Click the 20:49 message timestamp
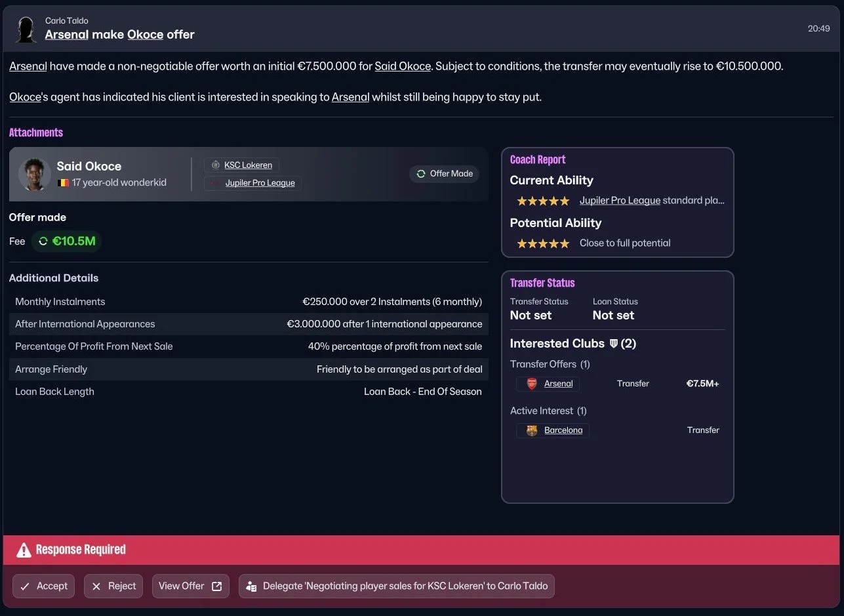844x616 pixels. (819, 29)
